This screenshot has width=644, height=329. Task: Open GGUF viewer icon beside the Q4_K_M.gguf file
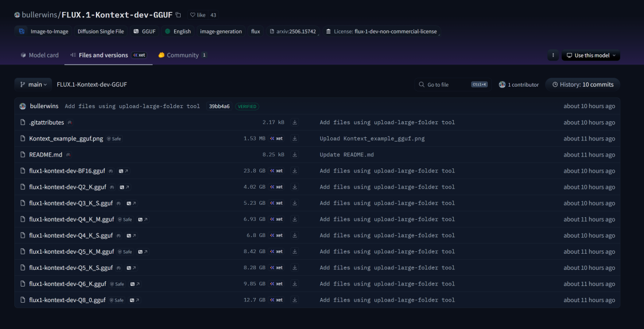143,219
